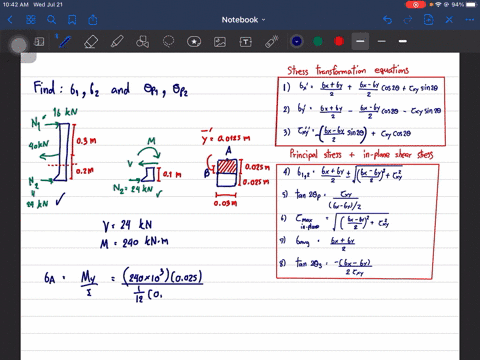Screen dimensions: 480x360
Task: Select the thick stroke thickness
Action: (x=403, y=41)
